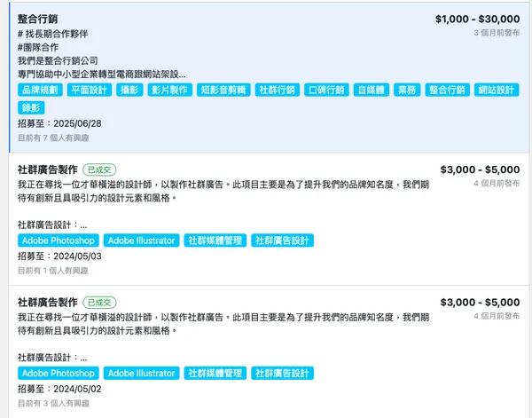The width and height of the screenshot is (532, 418).
Task: Click the # 找長期合作夥伴 line
Action: pos(53,34)
